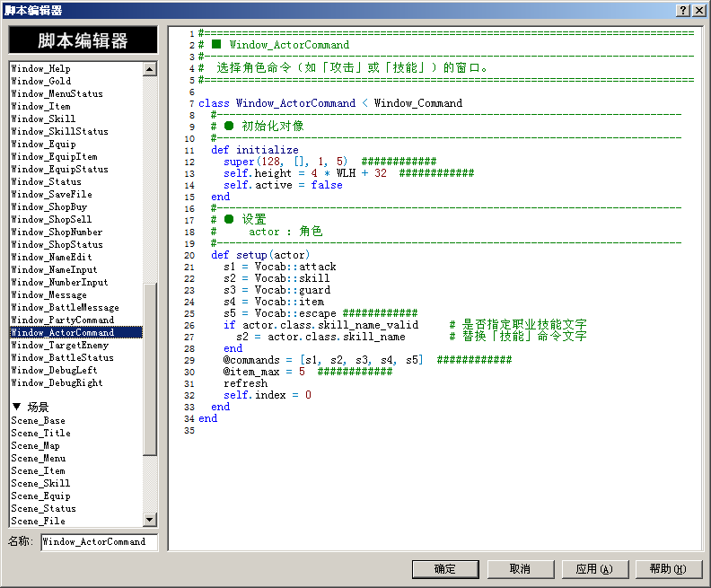Select Window_ShopNumber script

[76, 233]
